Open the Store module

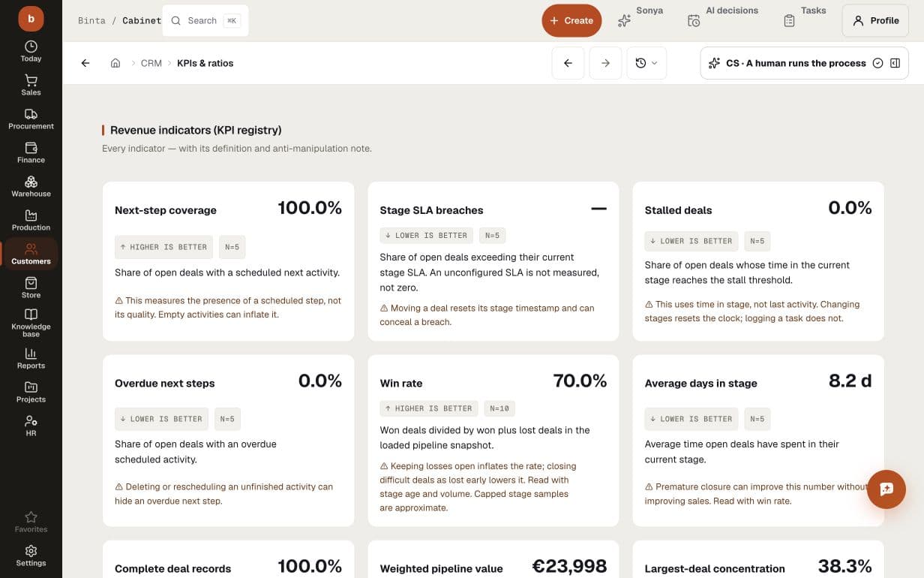coord(31,287)
